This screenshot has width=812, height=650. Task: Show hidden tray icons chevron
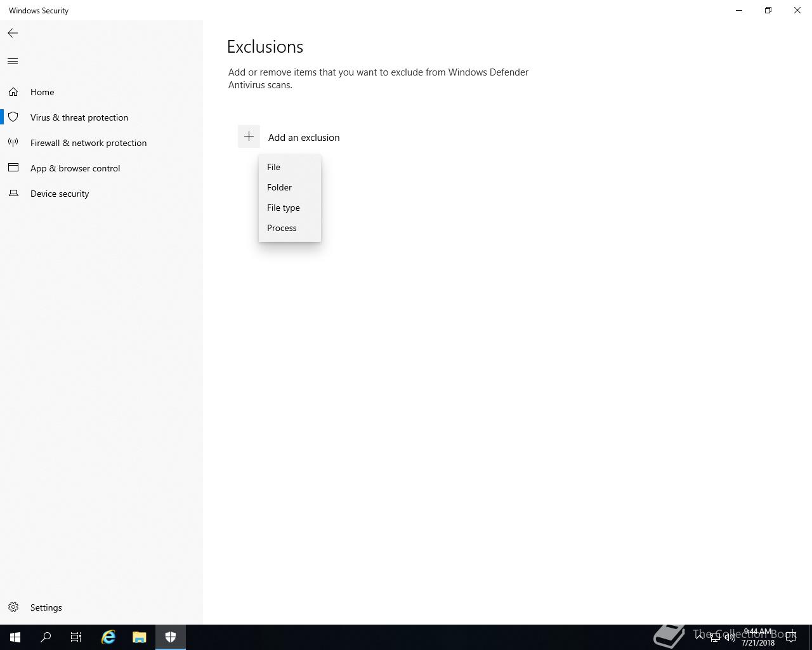[x=700, y=637]
